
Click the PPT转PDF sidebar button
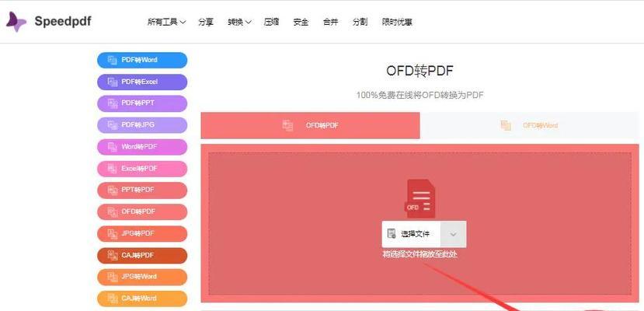tap(142, 190)
